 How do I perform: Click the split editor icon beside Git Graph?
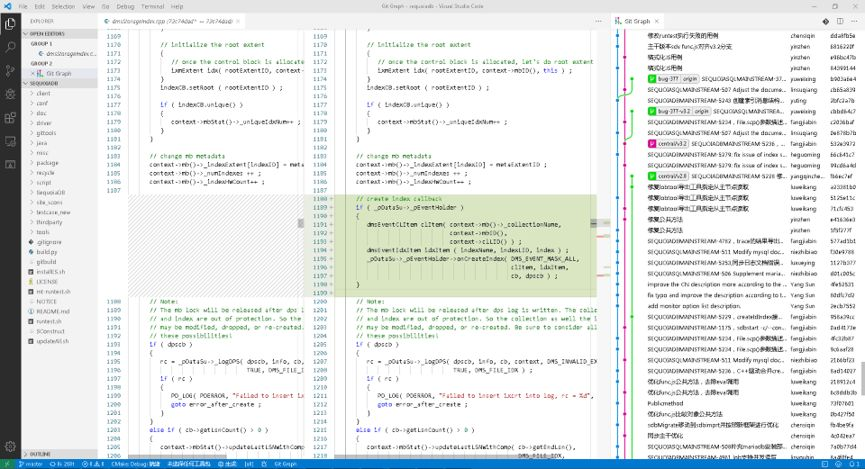(840, 21)
